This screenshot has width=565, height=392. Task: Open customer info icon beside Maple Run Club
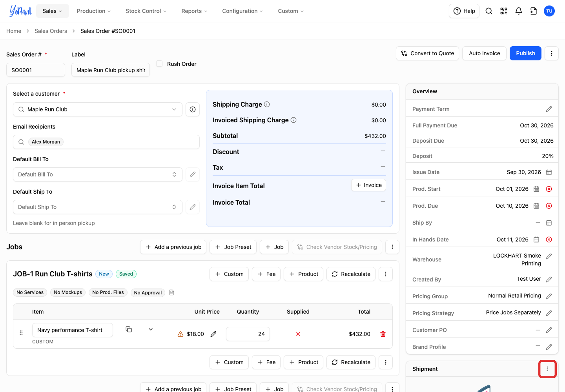pos(193,109)
